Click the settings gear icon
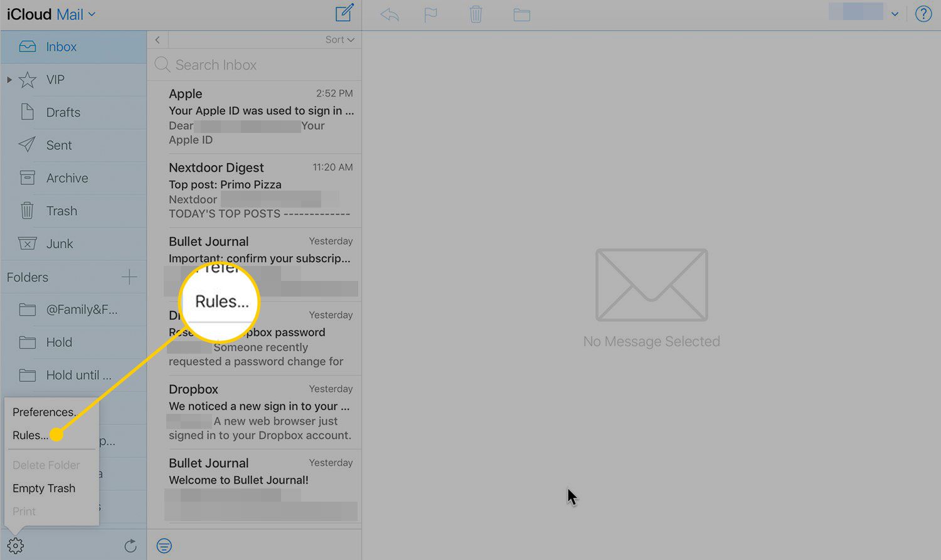The image size is (941, 560). point(16,546)
